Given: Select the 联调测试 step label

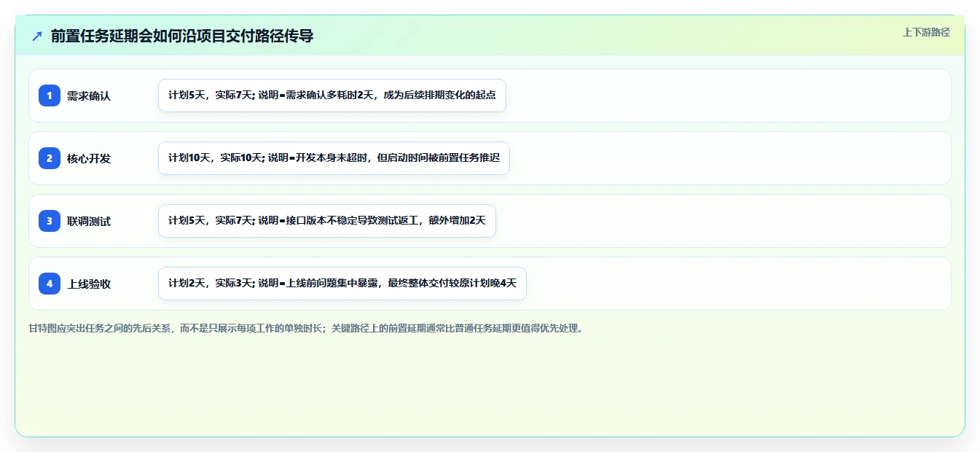Looking at the screenshot, I should click(x=89, y=221).
